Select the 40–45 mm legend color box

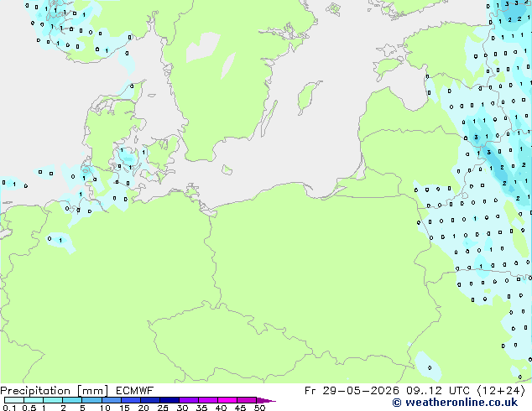227,400
